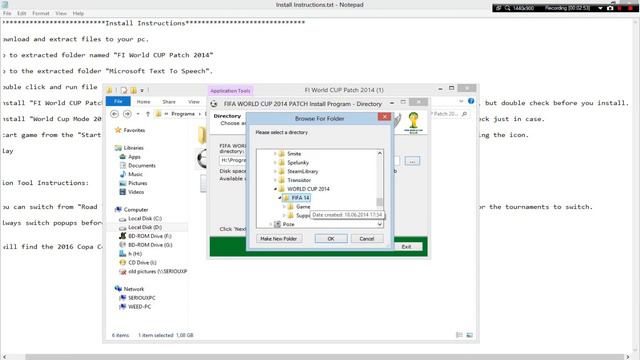Open Local Disk (D:) drive
Screen dimensions: 640x360
tap(145, 227)
